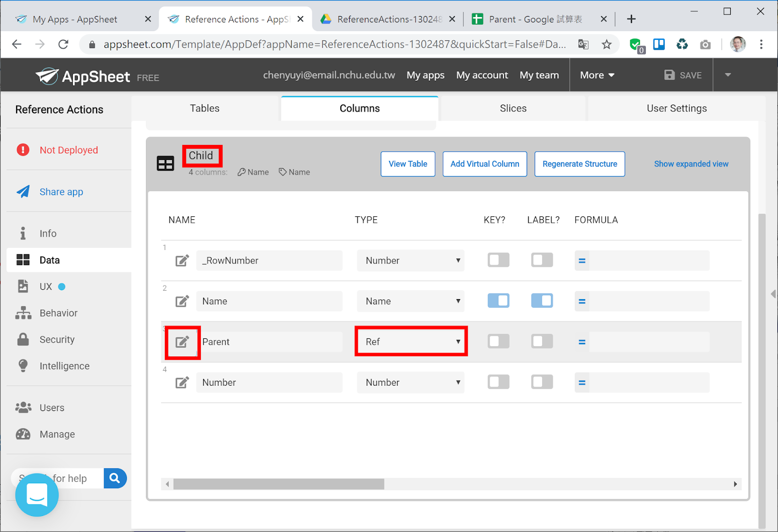Open the Data section in sidebar
This screenshot has height=532, width=778.
[69, 260]
